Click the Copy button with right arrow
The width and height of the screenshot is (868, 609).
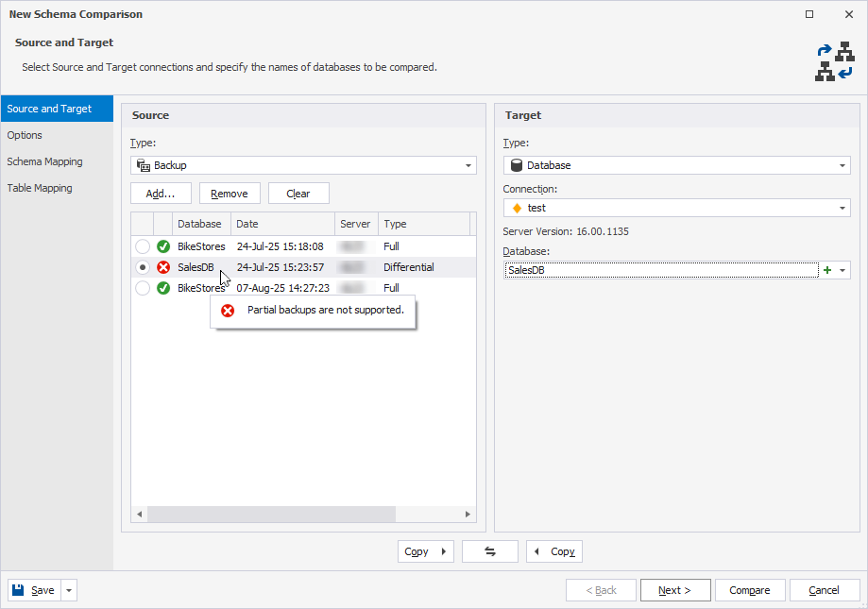(x=425, y=550)
